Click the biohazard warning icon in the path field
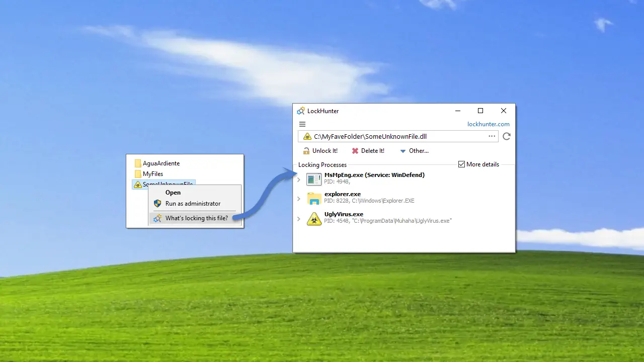Image resolution: width=644 pixels, height=362 pixels. coord(307,136)
